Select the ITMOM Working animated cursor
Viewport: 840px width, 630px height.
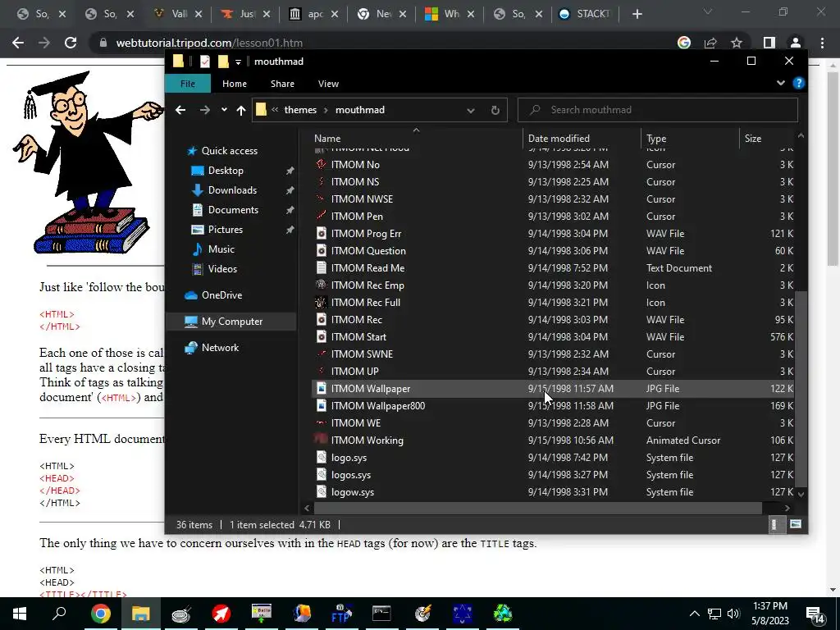point(552,441)
